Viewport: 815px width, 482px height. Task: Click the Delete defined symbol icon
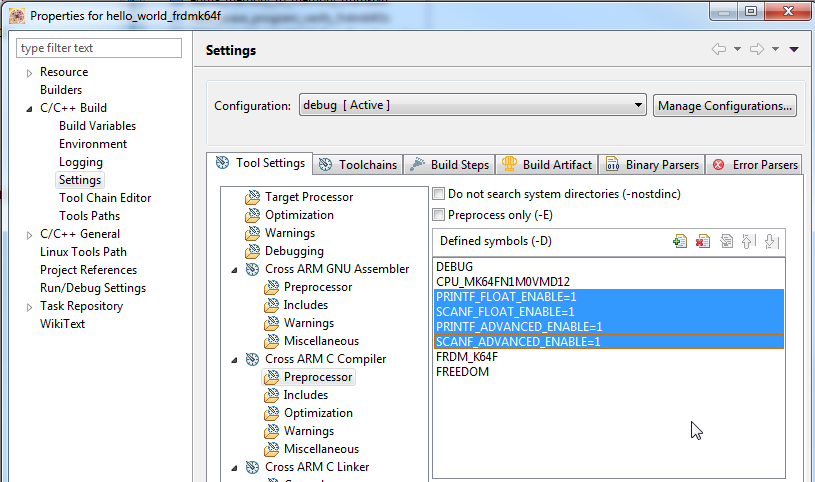coord(703,241)
